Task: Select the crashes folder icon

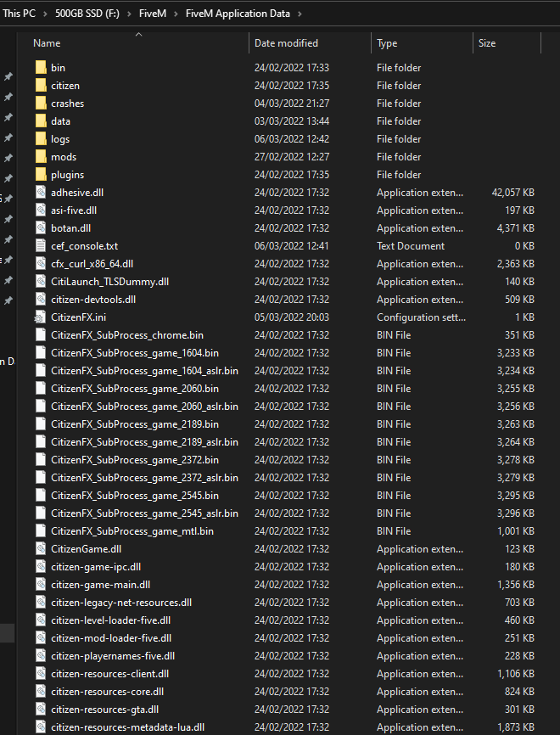Action: (x=41, y=104)
